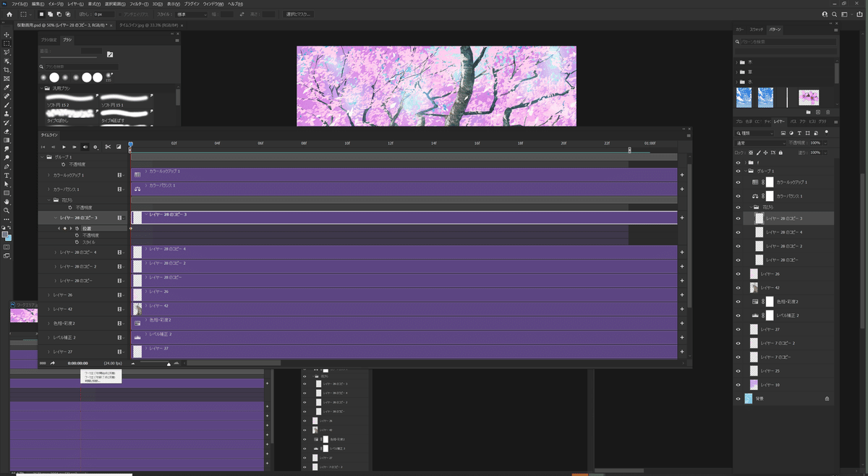Toggle style stopwatch for レイヤー 28 のコピー 3
This screenshot has height=476, width=868.
coord(77,242)
